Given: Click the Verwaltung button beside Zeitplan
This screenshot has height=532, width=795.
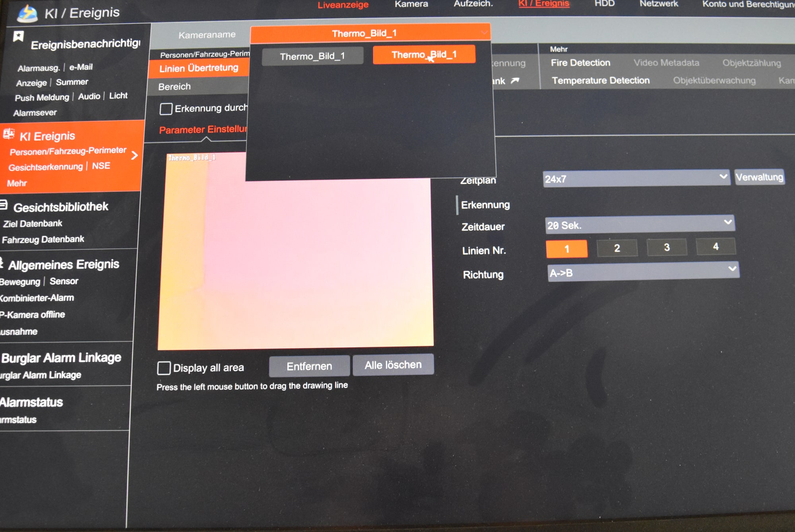Looking at the screenshot, I should coord(759,177).
